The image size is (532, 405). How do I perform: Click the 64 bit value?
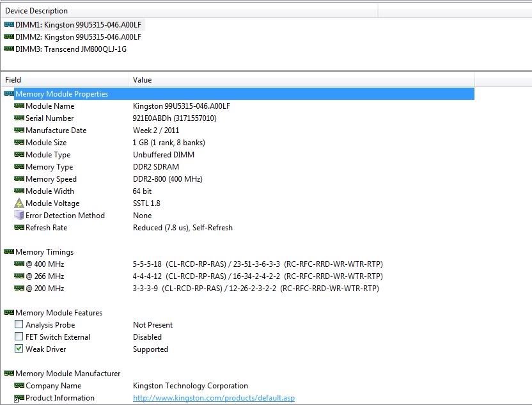tap(142, 191)
